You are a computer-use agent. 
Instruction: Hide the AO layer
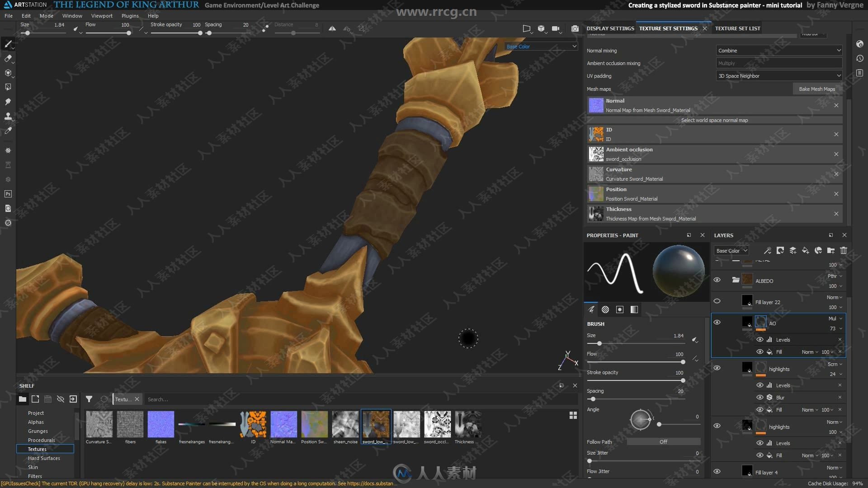coord(717,323)
